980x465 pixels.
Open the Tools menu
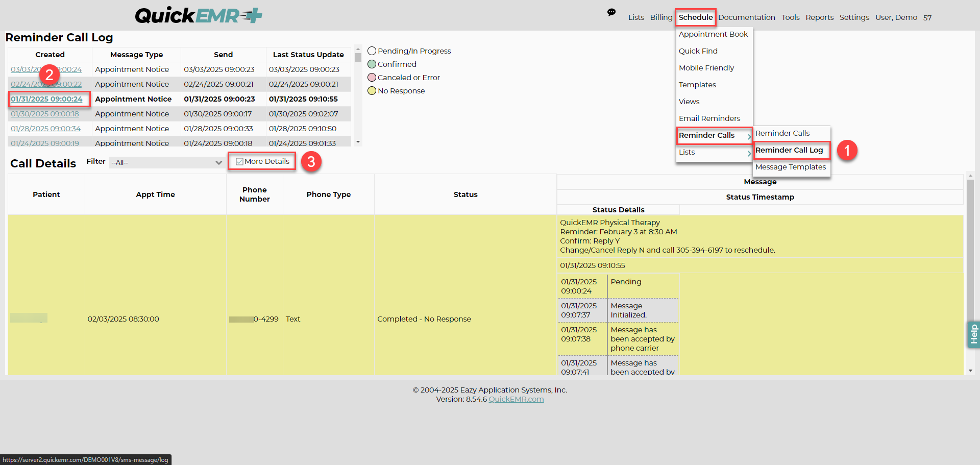click(791, 17)
